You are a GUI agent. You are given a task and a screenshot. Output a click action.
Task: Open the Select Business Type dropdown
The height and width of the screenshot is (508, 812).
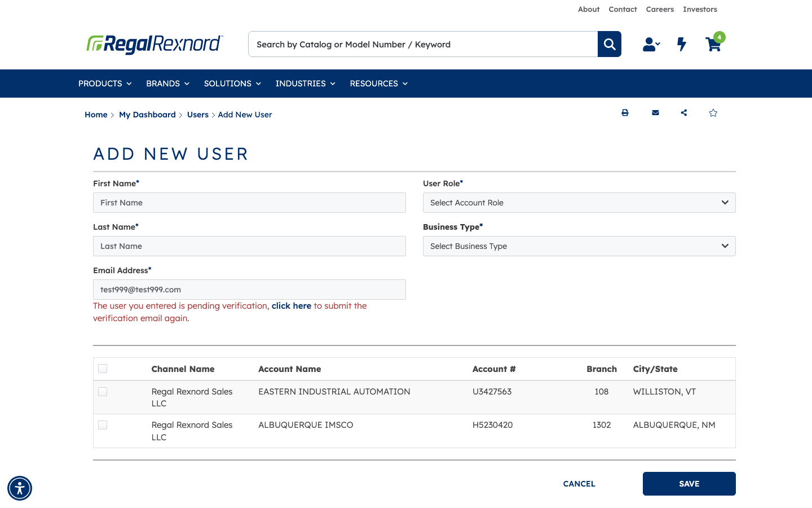[579, 246]
